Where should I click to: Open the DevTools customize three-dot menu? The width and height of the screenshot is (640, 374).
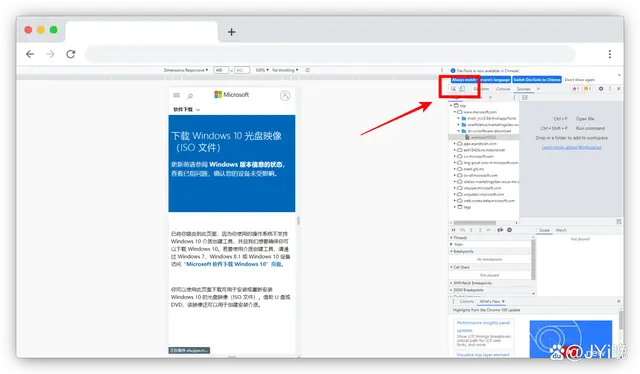610,89
